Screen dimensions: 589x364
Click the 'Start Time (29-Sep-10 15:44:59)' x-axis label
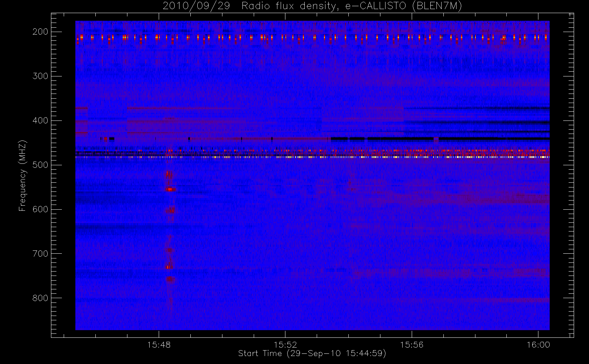pos(312,353)
